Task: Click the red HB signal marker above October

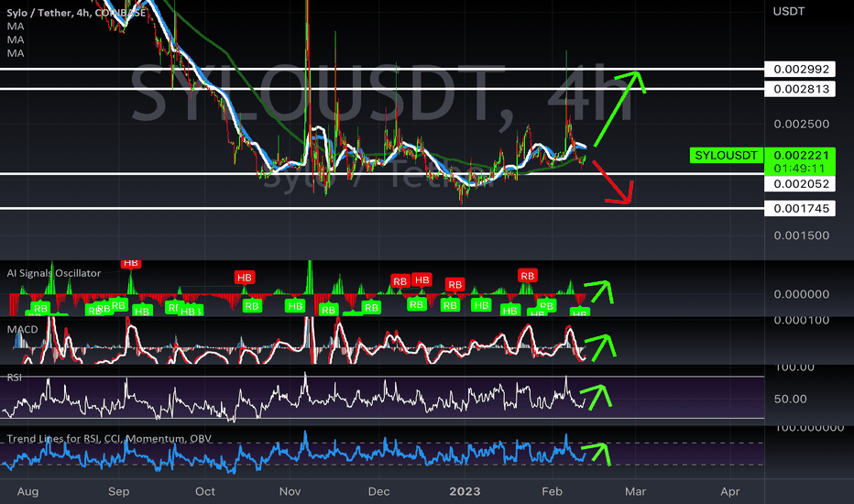Action: click(244, 278)
